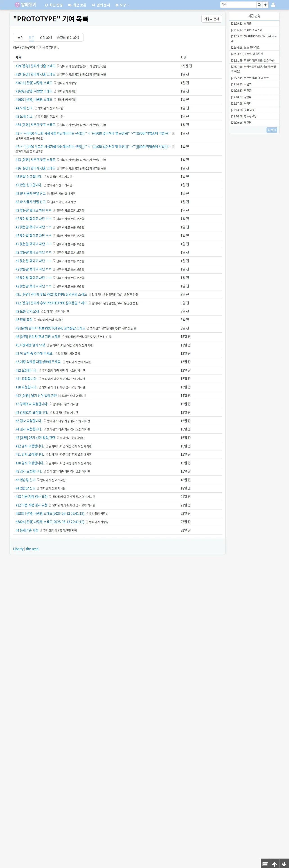Open #7 [운영] 26기 선거 일정 관련
Image resolution: width=289 pixels, height=868 pixels.
click(x=35, y=438)
